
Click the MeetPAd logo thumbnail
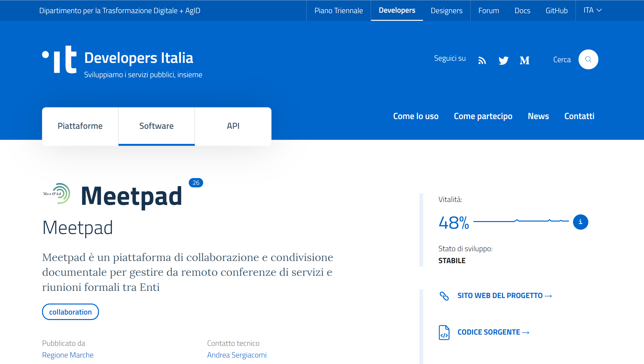click(x=56, y=193)
